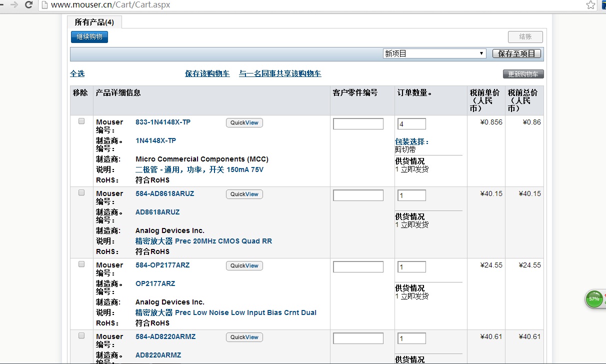This screenshot has width=606, height=364.
Task: Click the 包装选择 packaging choice link
Action: click(412, 142)
